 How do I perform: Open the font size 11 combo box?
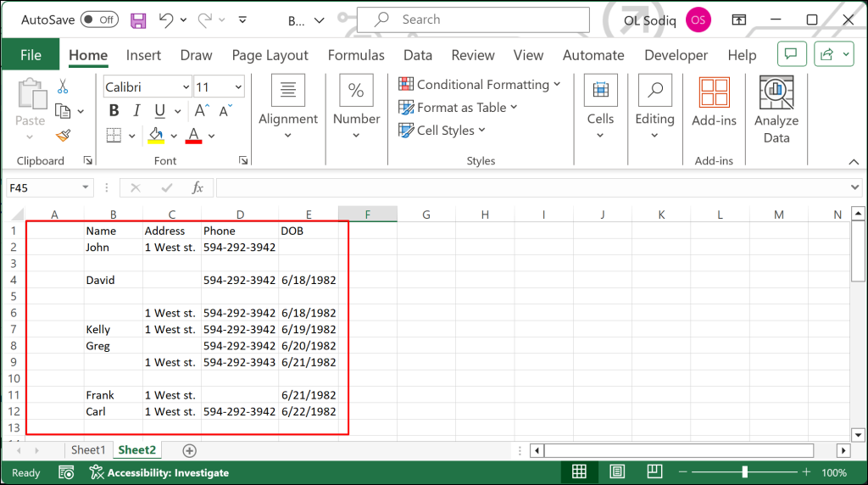[220, 87]
